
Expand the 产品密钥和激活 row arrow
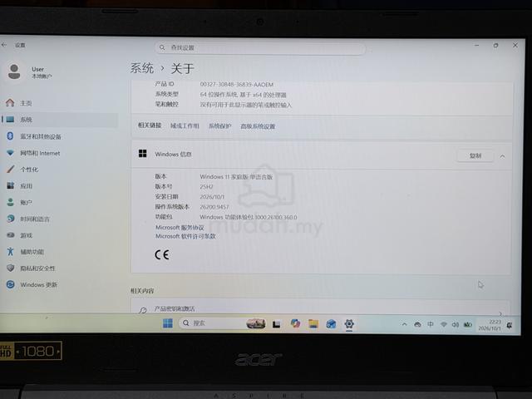500,313
